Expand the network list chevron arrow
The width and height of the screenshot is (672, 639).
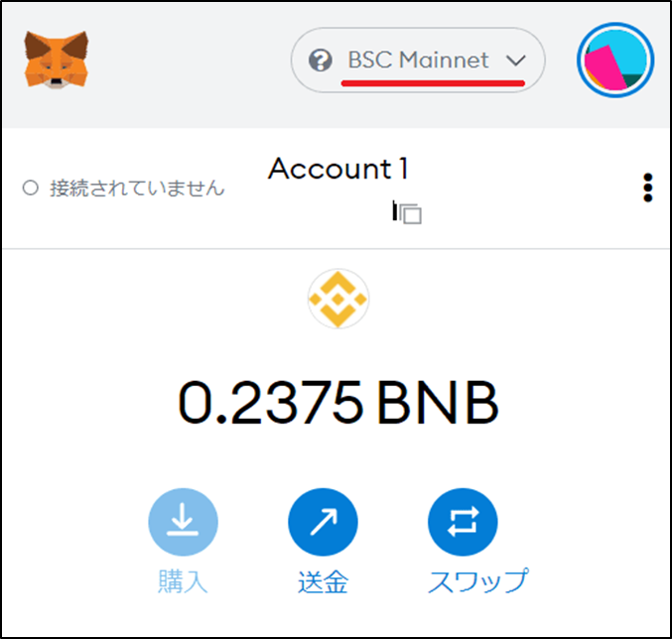tap(515, 61)
